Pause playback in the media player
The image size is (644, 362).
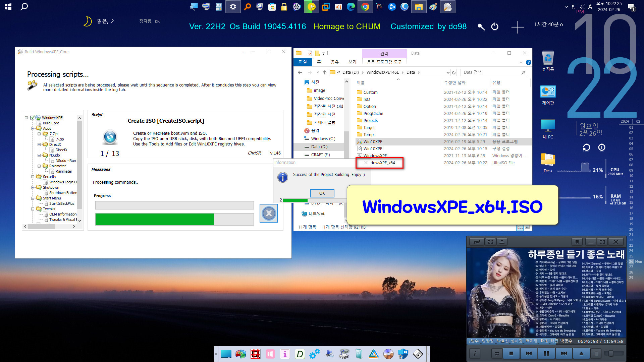546,353
